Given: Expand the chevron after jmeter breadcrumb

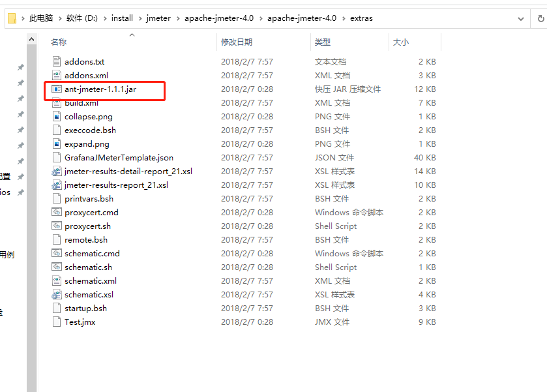Looking at the screenshot, I should [178, 18].
